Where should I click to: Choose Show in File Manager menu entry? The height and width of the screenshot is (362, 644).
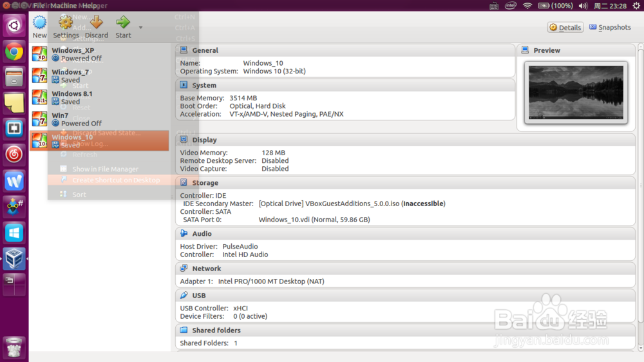click(105, 169)
